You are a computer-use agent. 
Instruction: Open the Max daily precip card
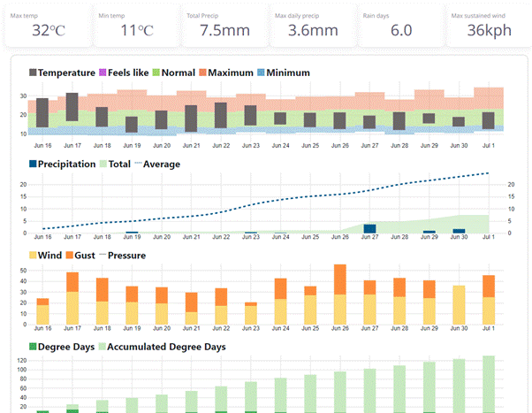[x=310, y=24]
